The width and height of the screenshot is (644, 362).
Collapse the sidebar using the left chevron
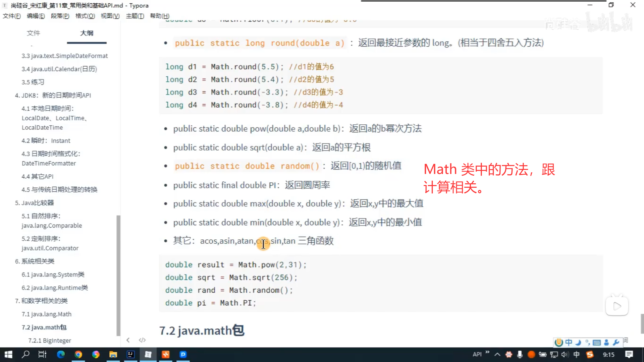point(128,340)
